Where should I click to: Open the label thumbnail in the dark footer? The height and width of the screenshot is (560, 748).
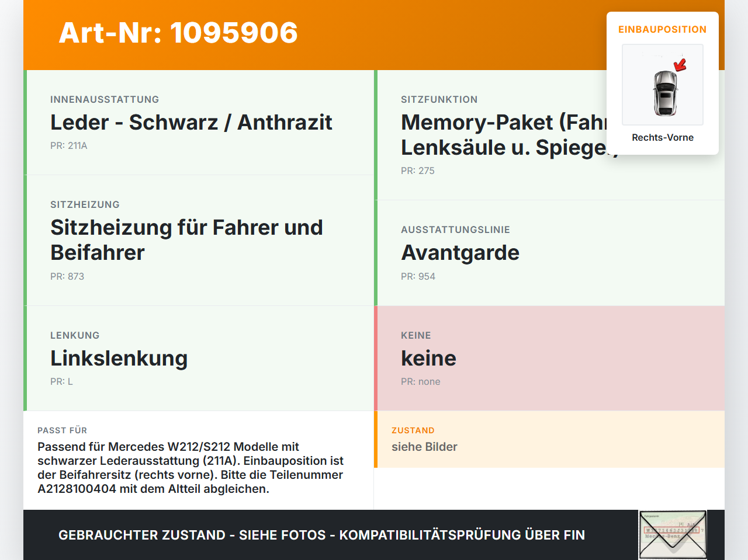tap(673, 535)
